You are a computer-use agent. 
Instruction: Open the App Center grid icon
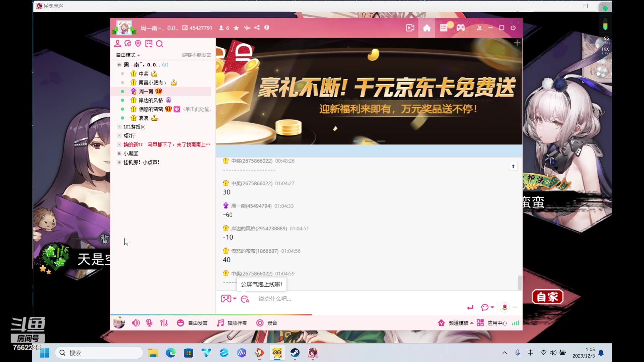pos(480,323)
